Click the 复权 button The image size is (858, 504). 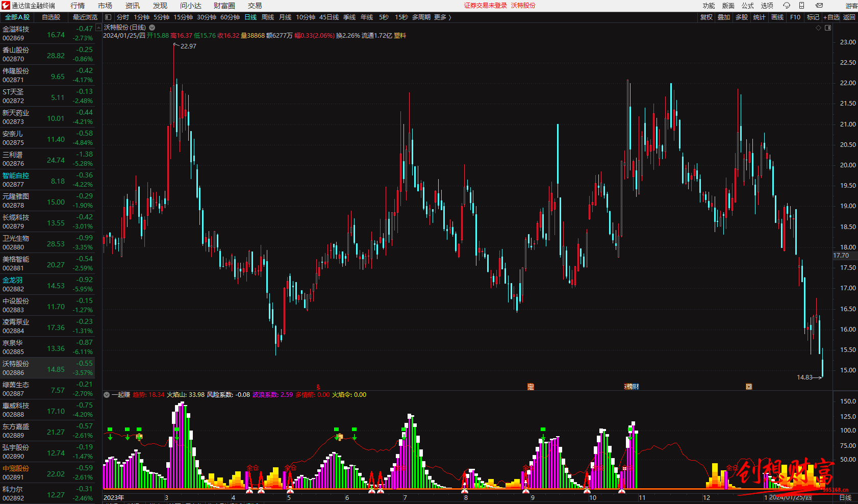[x=706, y=17]
